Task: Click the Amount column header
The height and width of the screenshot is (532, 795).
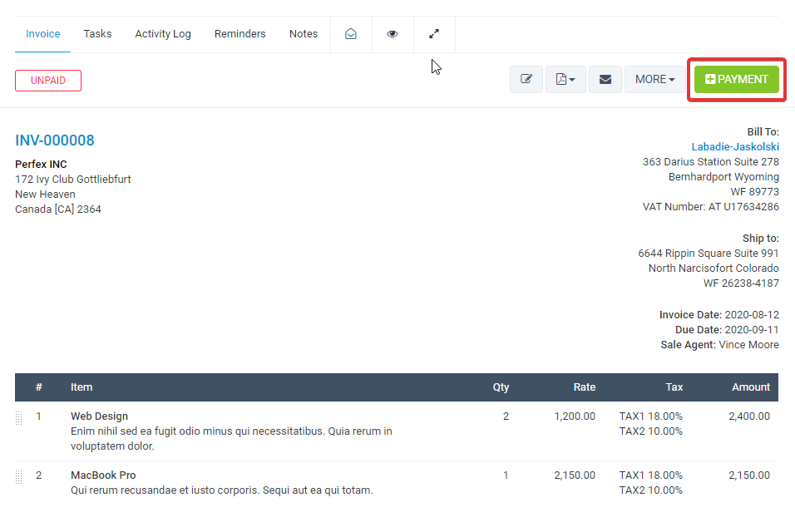Action: (x=750, y=387)
